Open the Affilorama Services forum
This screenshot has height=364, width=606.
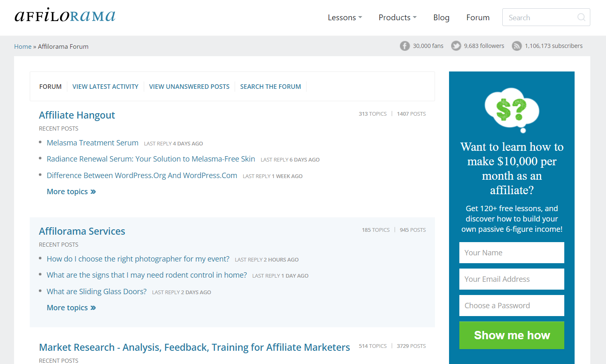[x=82, y=231]
